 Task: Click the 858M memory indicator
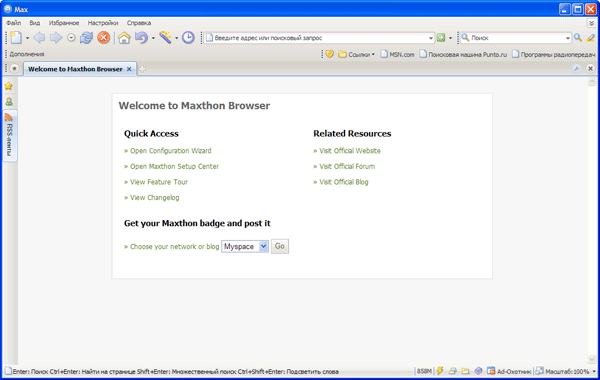pos(424,371)
